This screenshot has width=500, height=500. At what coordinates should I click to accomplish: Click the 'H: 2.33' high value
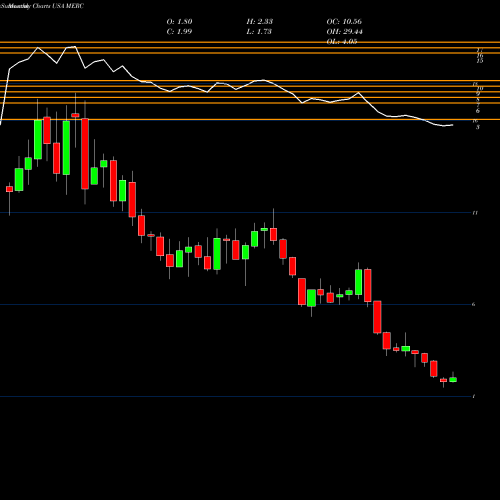coord(260,22)
